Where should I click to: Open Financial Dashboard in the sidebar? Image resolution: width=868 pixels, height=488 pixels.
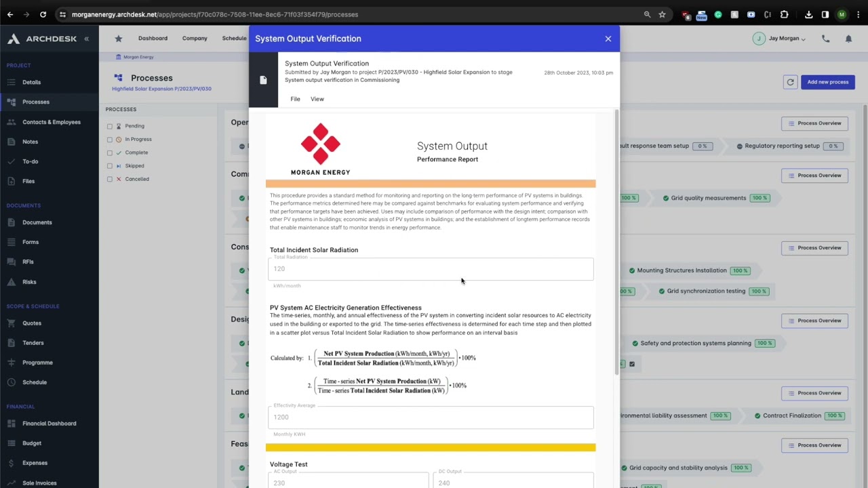pos(49,424)
